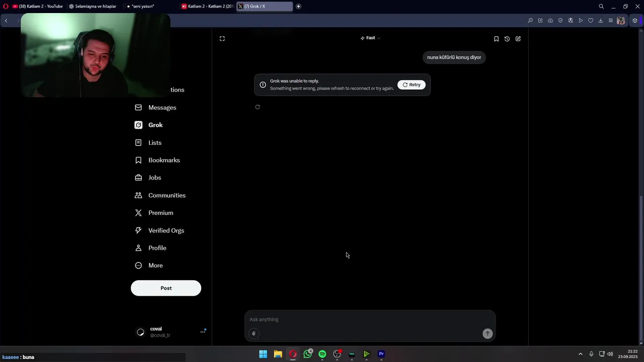Click the Ask anything input field
Image resolution: width=644 pixels, height=362 pixels.
370,320
